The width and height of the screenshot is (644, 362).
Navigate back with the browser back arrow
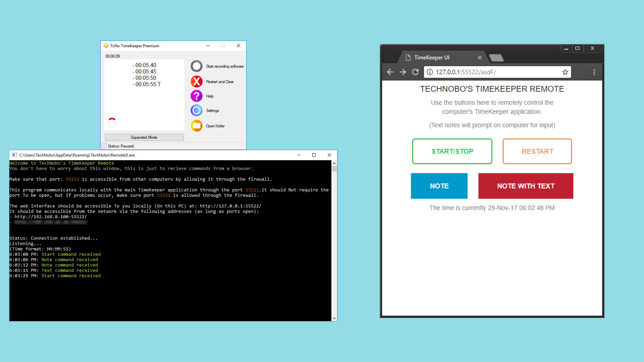(x=390, y=72)
